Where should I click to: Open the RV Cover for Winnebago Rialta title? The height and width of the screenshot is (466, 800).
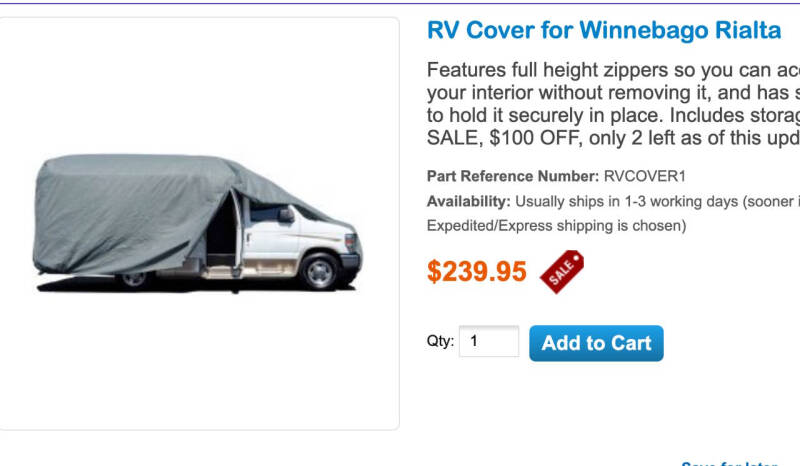[604, 30]
